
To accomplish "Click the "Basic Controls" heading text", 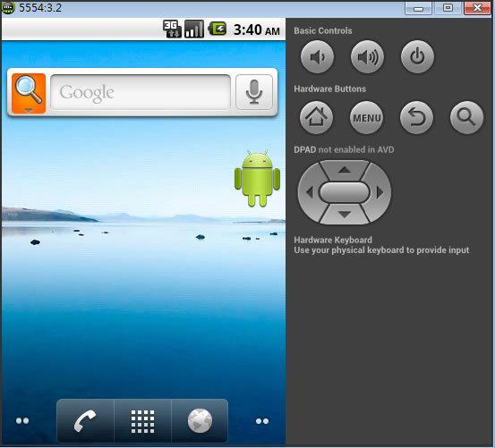I will point(323,30).
